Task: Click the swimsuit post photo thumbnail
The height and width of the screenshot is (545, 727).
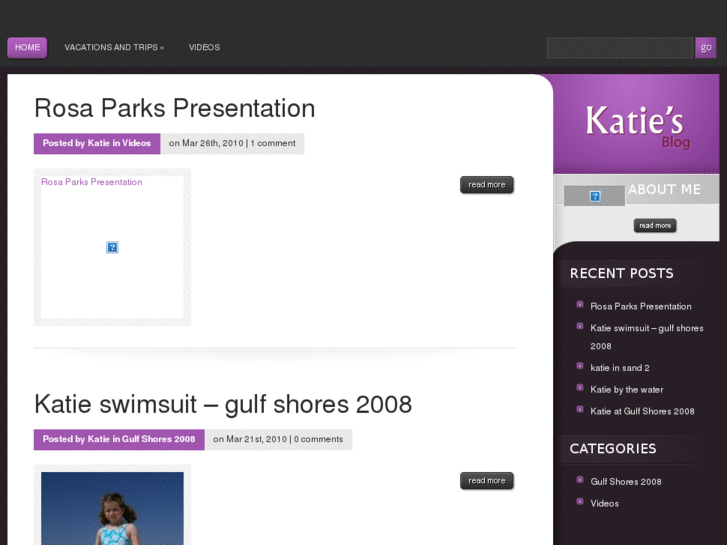Action: coord(112,508)
